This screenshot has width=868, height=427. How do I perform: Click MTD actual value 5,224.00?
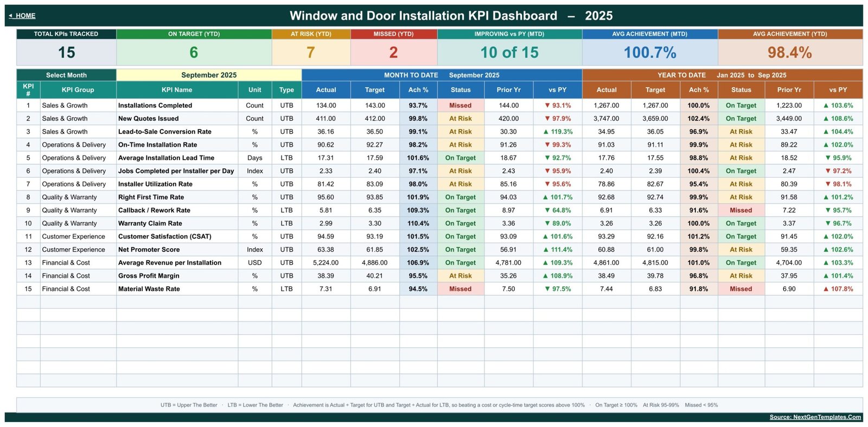click(326, 263)
